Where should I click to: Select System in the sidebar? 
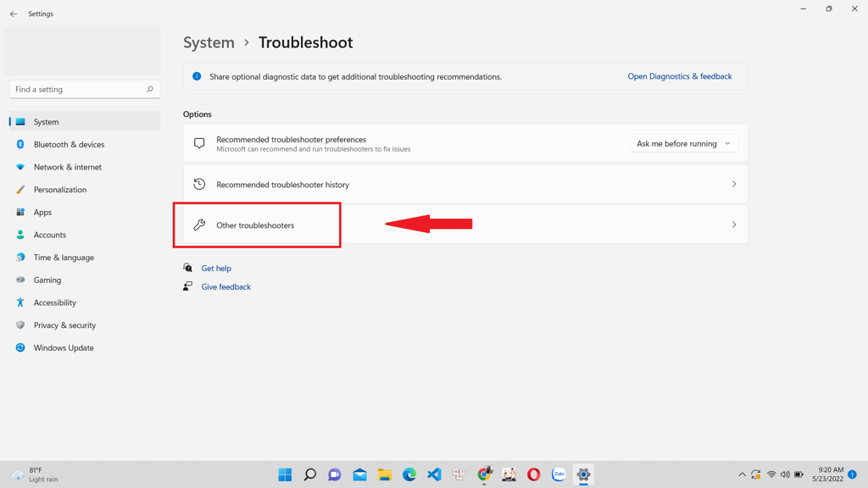(x=85, y=122)
